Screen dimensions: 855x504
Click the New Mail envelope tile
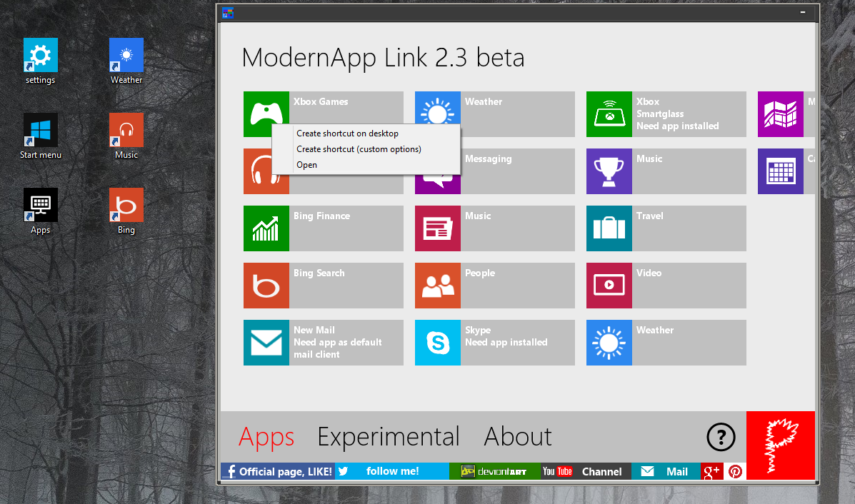(324, 343)
